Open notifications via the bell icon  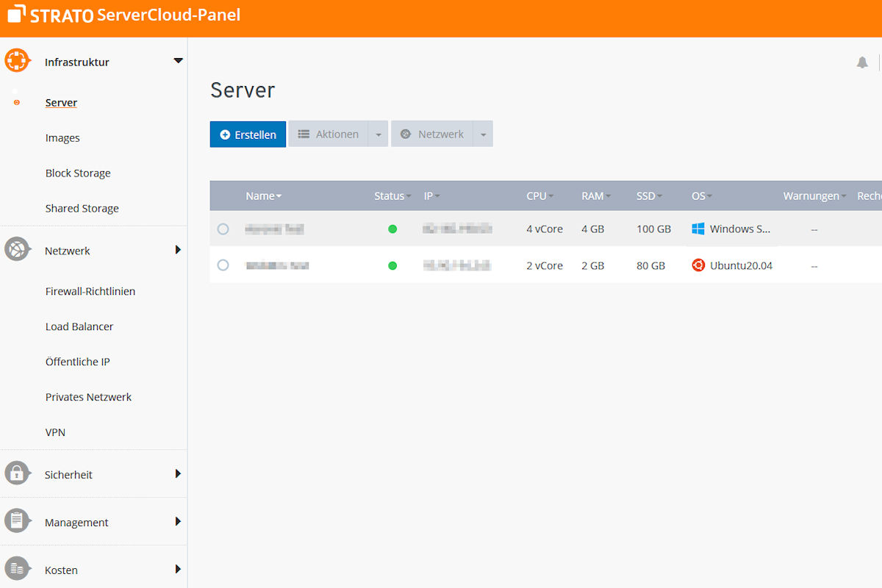[862, 63]
